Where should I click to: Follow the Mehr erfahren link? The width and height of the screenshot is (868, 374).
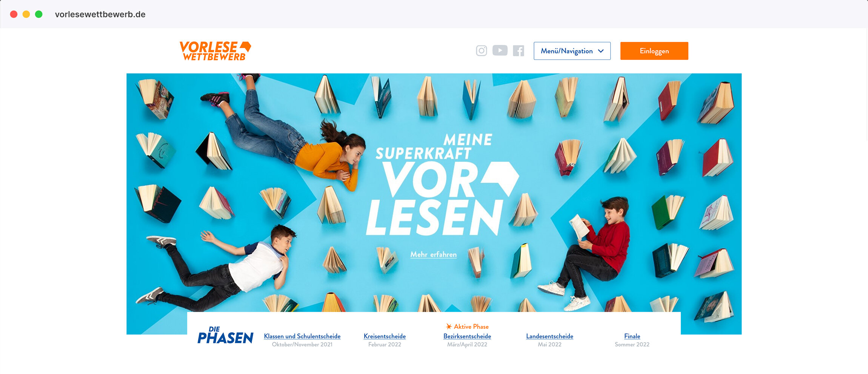(x=433, y=254)
